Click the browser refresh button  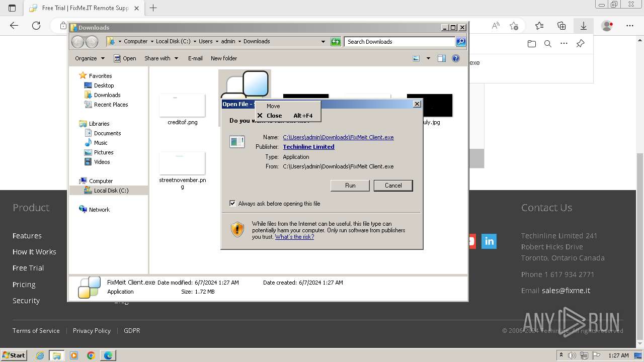(x=36, y=26)
